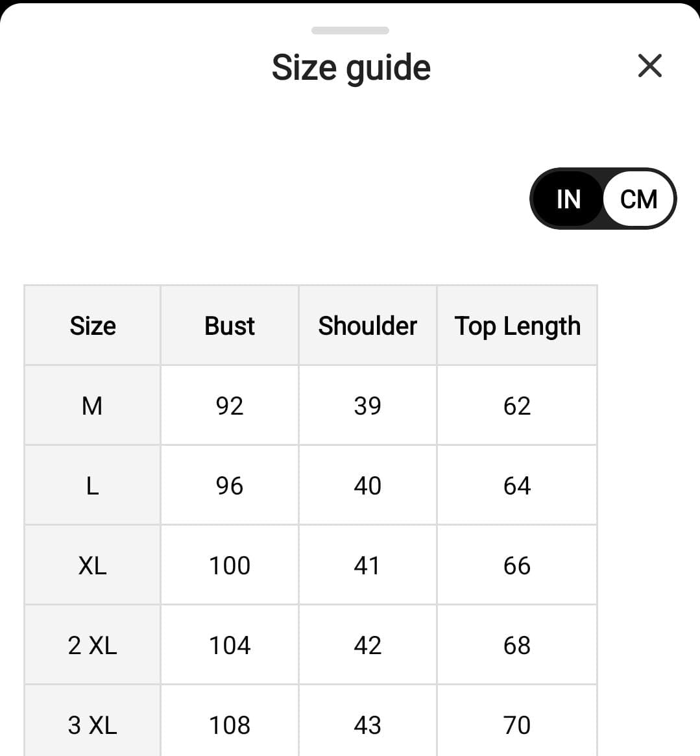Click top length value 66 for XL
The height and width of the screenshot is (756, 700).
pos(517,565)
